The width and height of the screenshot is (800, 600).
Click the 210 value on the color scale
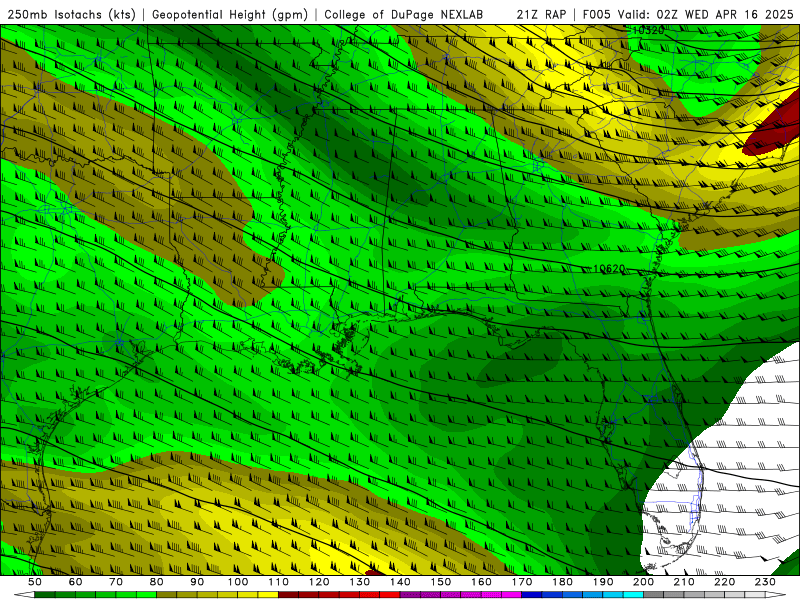click(684, 582)
